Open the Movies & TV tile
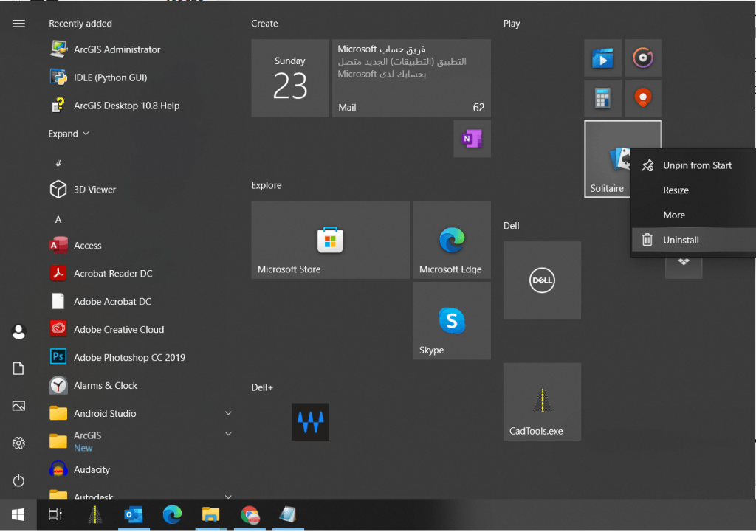Image resolution: width=756 pixels, height=532 pixels. pos(602,58)
